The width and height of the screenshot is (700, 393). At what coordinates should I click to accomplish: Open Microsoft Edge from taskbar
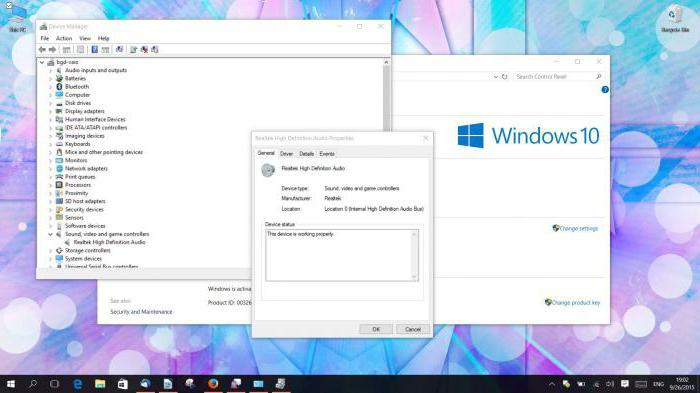pyautogui.click(x=78, y=384)
